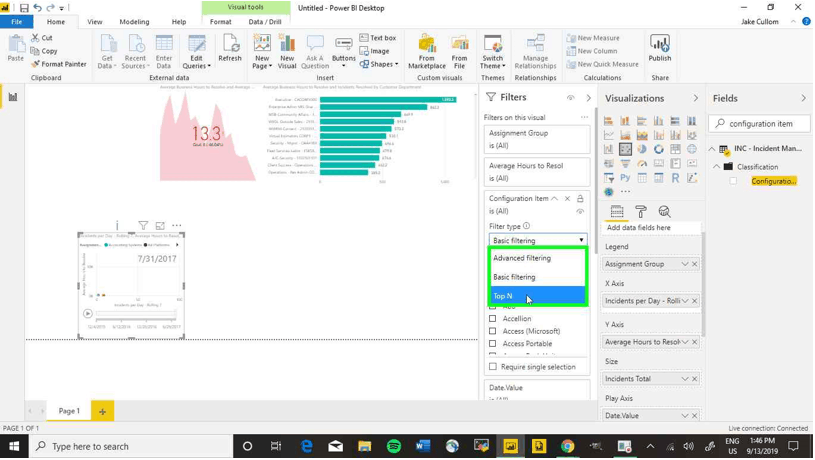Open Recent Sources
Image resolution: width=815 pixels, height=460 pixels.
[135, 51]
